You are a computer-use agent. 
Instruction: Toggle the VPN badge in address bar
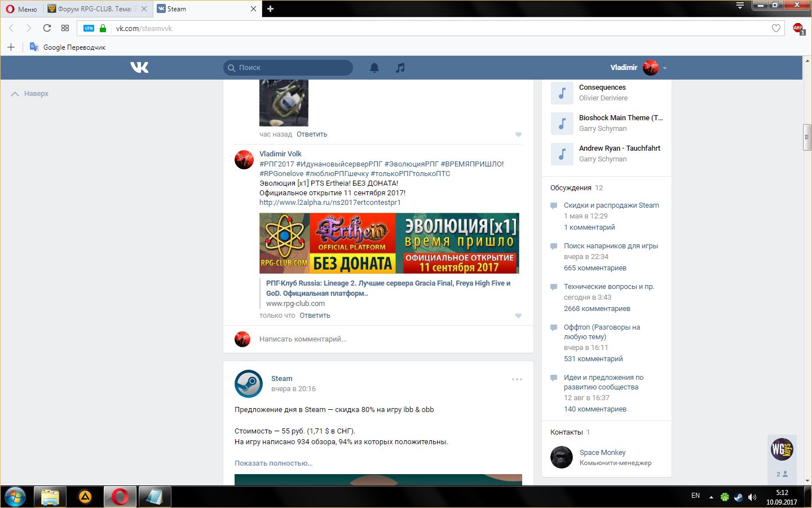tap(89, 28)
